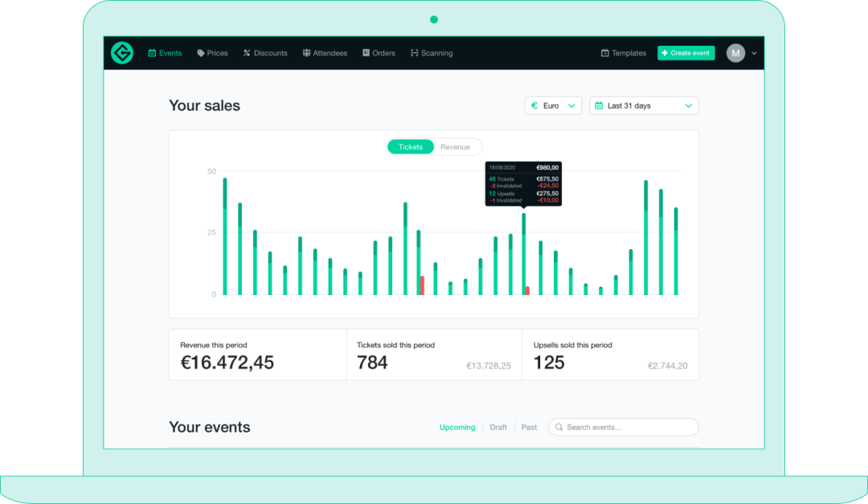Show the Past events tab
This screenshot has width=868, height=504.
pos(529,428)
